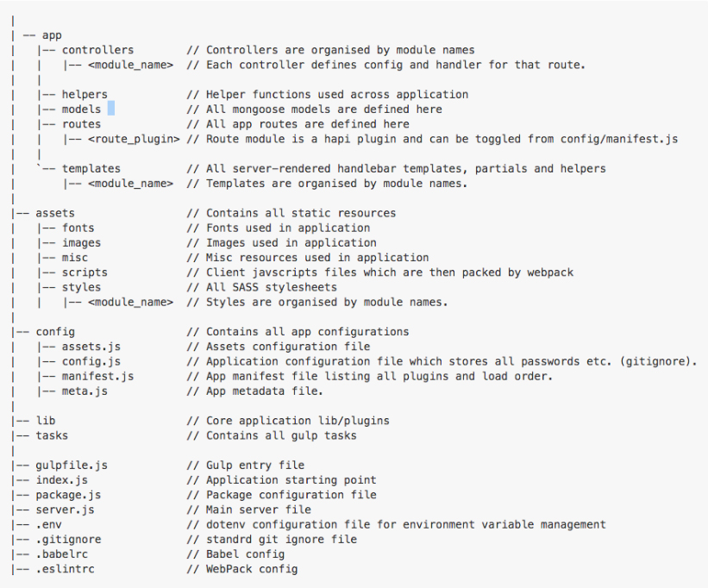The width and height of the screenshot is (708, 588).
Task: Select the 'server.js' file entry
Action: tap(65, 510)
